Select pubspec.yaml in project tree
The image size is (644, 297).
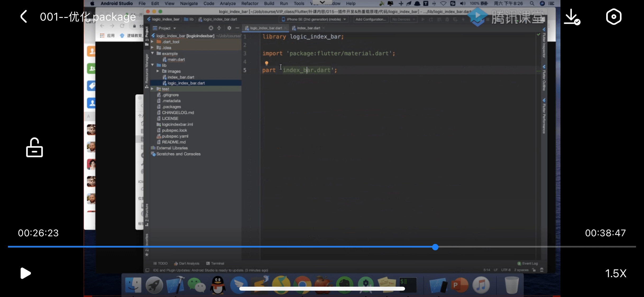pos(175,136)
